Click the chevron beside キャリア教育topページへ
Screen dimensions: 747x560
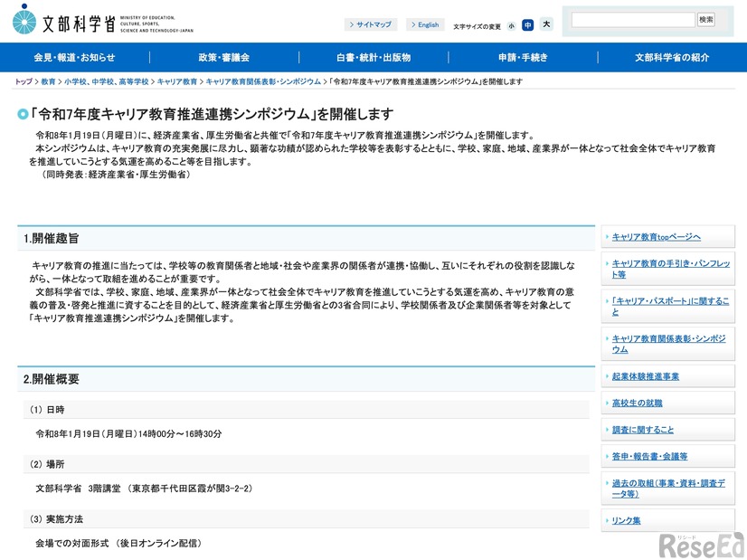click(607, 237)
